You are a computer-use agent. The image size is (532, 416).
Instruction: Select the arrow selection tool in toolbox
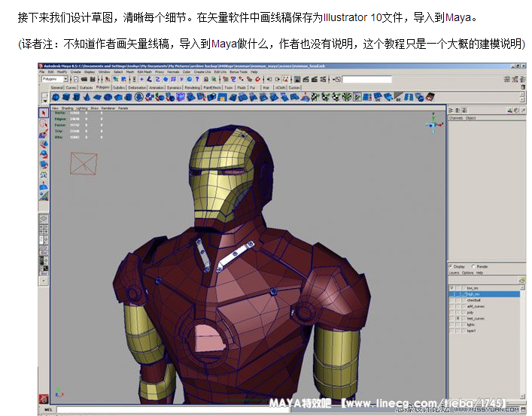pos(44,113)
